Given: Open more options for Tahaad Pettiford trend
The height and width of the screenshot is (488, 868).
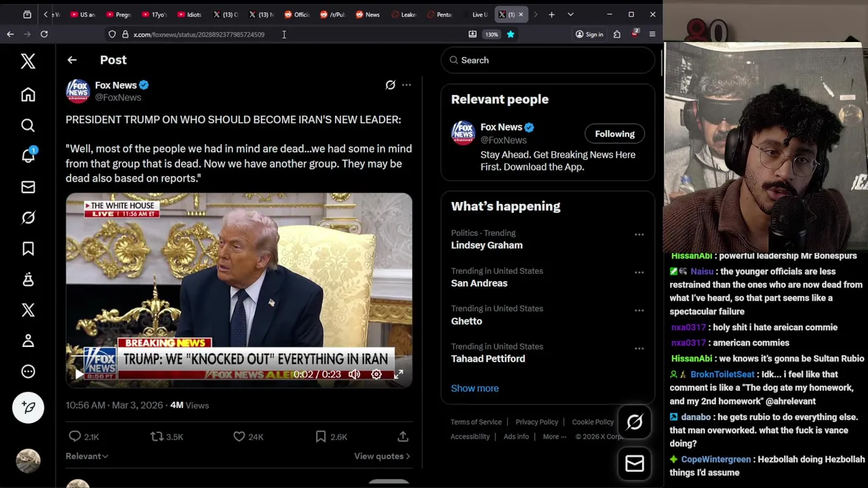Looking at the screenshot, I should [639, 348].
